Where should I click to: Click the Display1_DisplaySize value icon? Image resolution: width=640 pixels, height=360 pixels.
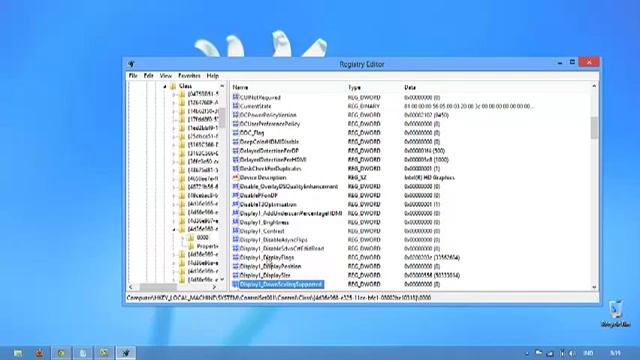(236, 275)
